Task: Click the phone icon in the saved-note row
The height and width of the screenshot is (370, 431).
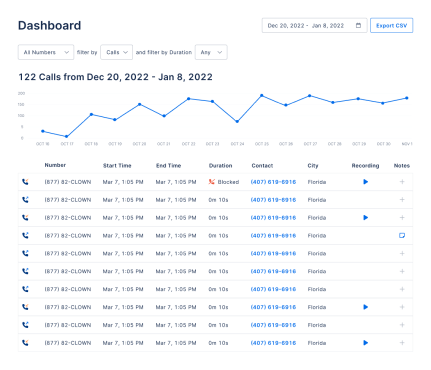Action: pos(25,236)
